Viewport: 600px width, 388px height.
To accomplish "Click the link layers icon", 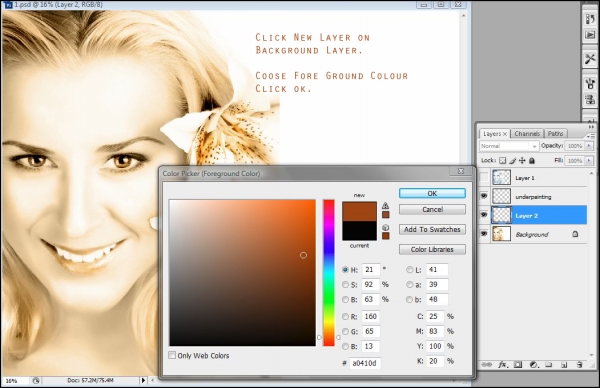I will [x=486, y=365].
